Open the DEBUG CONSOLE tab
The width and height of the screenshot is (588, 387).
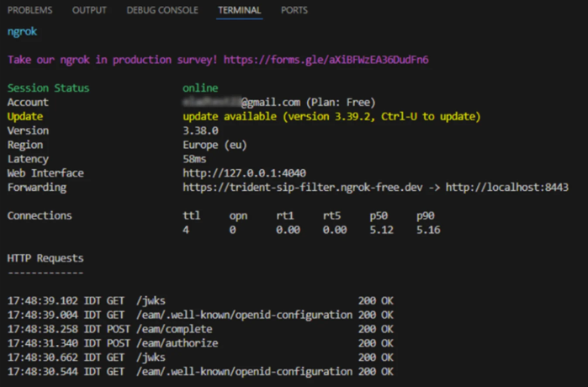click(x=162, y=10)
